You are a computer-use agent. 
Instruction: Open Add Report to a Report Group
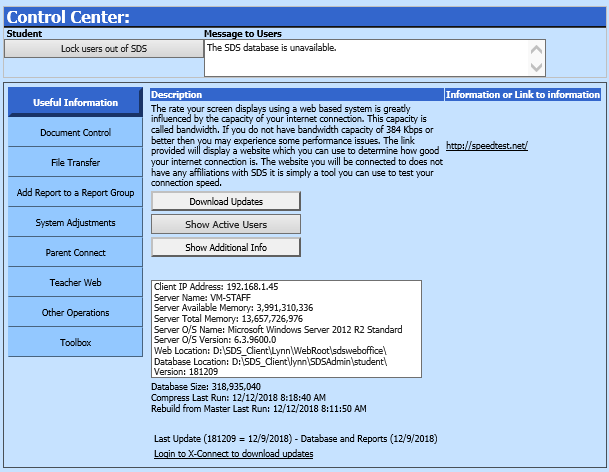pos(75,192)
